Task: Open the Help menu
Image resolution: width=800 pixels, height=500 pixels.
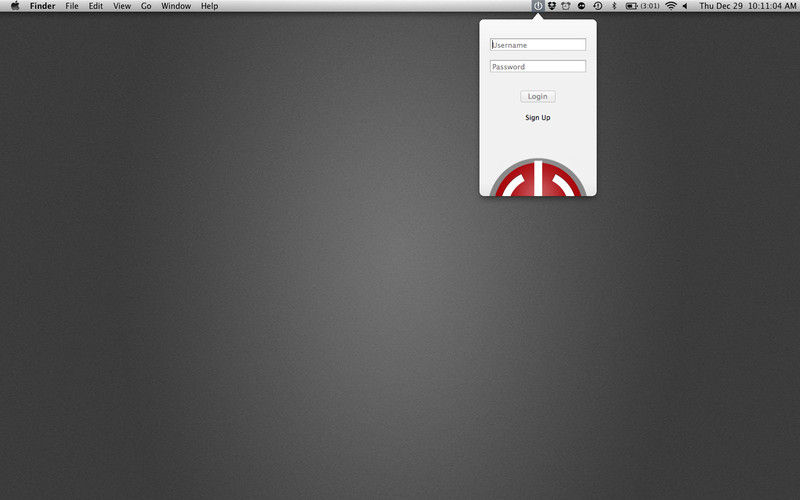Action: point(210,6)
